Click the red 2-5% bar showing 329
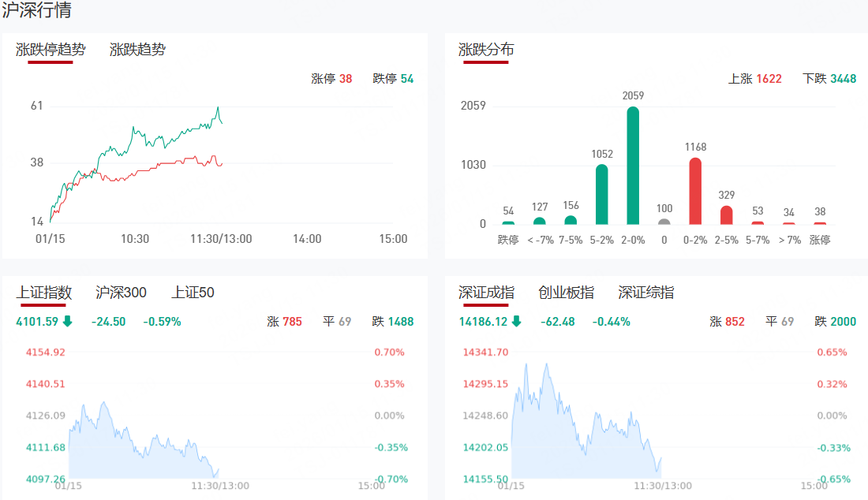This screenshot has width=868, height=500. tap(727, 215)
